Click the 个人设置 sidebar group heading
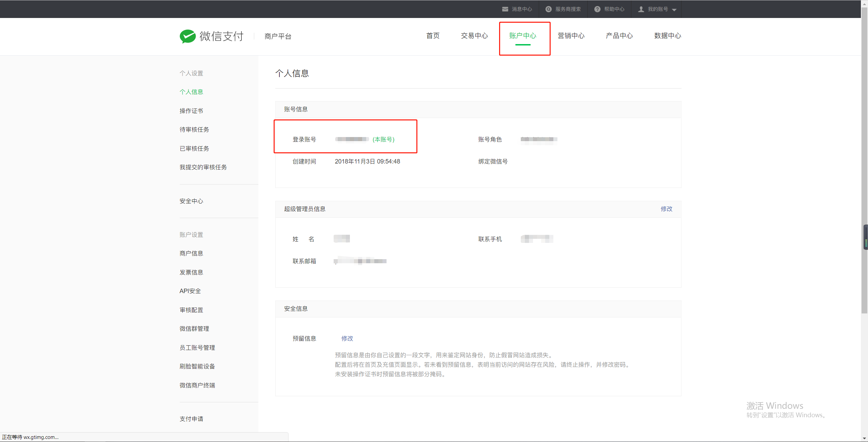The image size is (868, 442). [x=191, y=73]
